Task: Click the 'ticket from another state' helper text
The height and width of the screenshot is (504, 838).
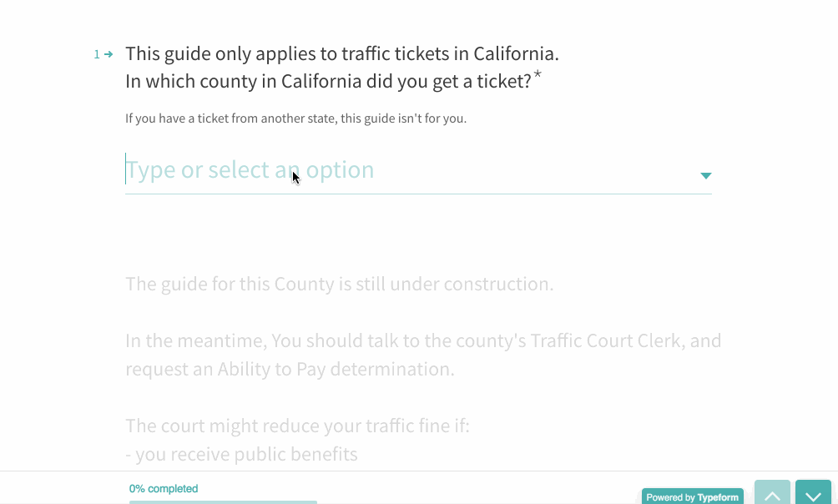Action: tap(295, 118)
